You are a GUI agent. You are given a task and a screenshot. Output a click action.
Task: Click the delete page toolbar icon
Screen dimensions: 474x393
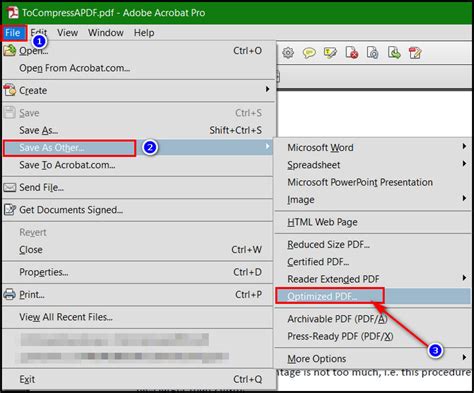pyautogui.click(x=352, y=53)
